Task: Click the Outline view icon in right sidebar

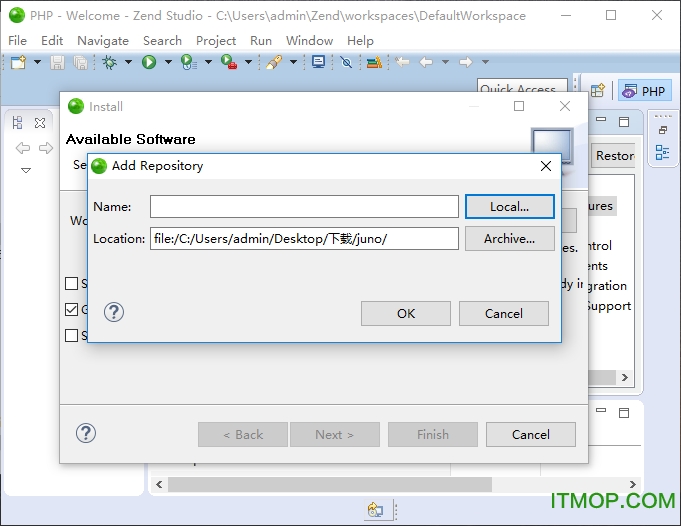Action: pos(662,152)
